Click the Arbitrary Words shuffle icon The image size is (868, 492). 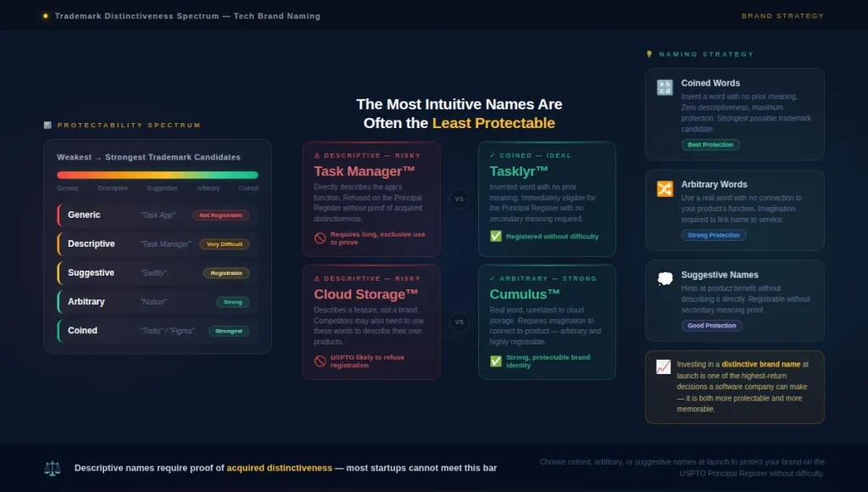[665, 188]
